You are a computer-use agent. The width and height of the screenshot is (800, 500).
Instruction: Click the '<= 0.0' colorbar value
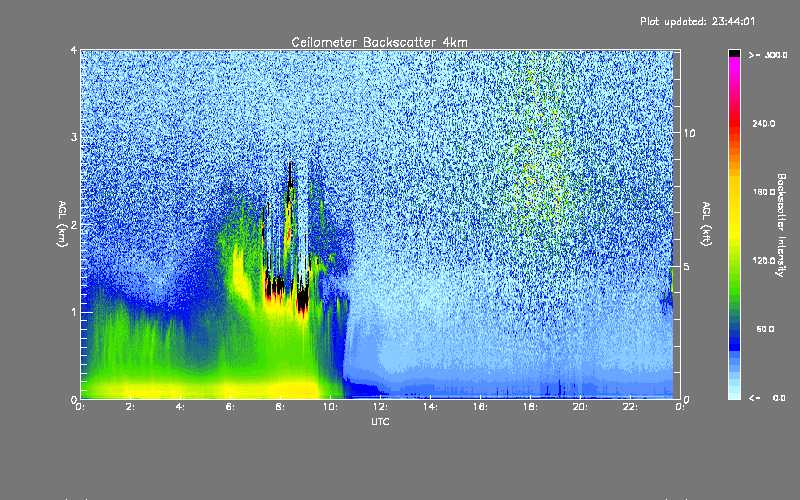[767, 398]
